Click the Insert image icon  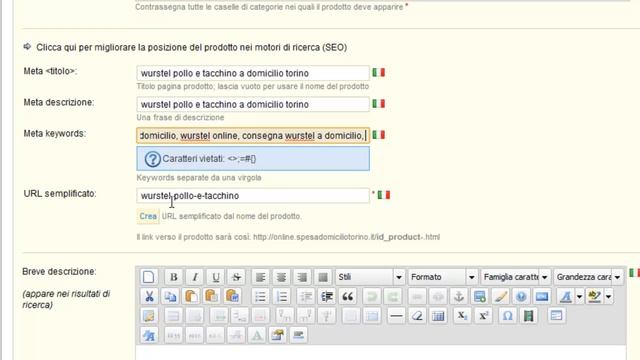[x=480, y=296]
